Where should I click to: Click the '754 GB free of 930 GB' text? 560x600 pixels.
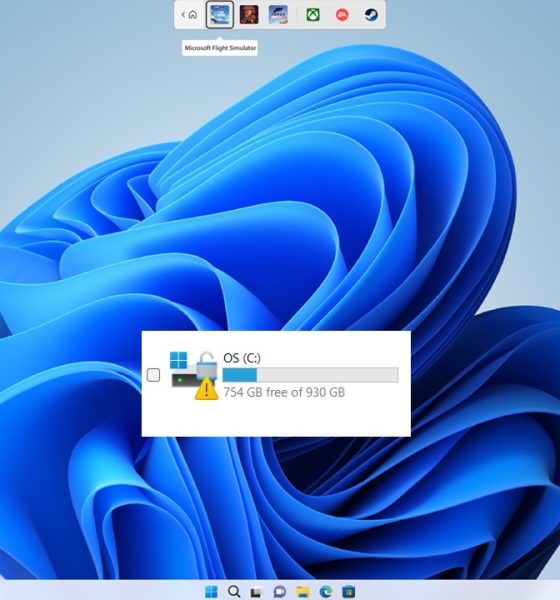click(284, 392)
